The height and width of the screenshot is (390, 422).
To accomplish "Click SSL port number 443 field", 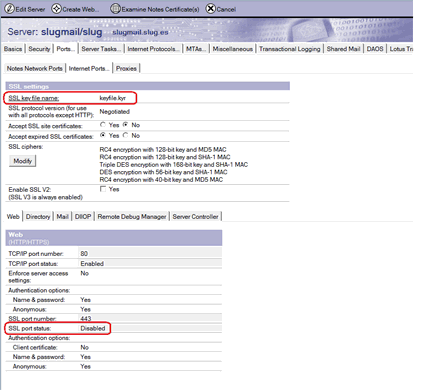I will [150, 318].
